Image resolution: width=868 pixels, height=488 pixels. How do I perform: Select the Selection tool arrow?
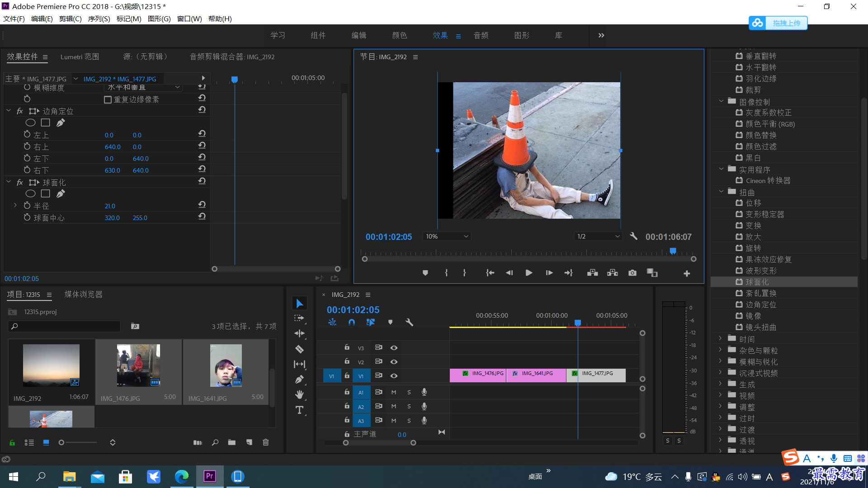(299, 303)
